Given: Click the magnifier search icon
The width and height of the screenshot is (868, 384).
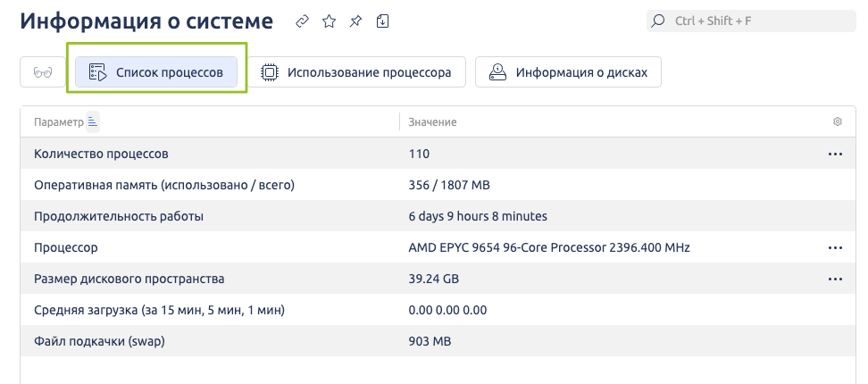Looking at the screenshot, I should (x=658, y=21).
